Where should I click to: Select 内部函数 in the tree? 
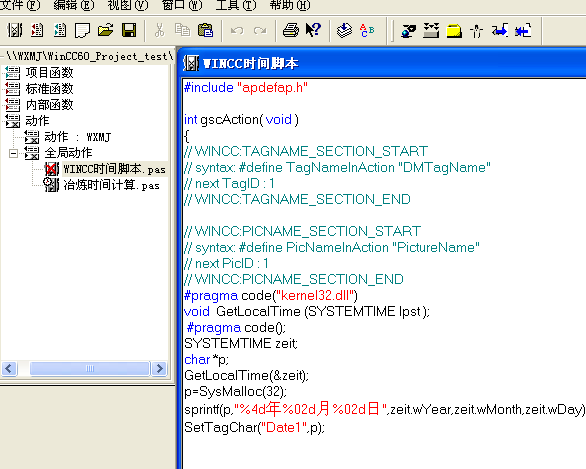point(49,105)
